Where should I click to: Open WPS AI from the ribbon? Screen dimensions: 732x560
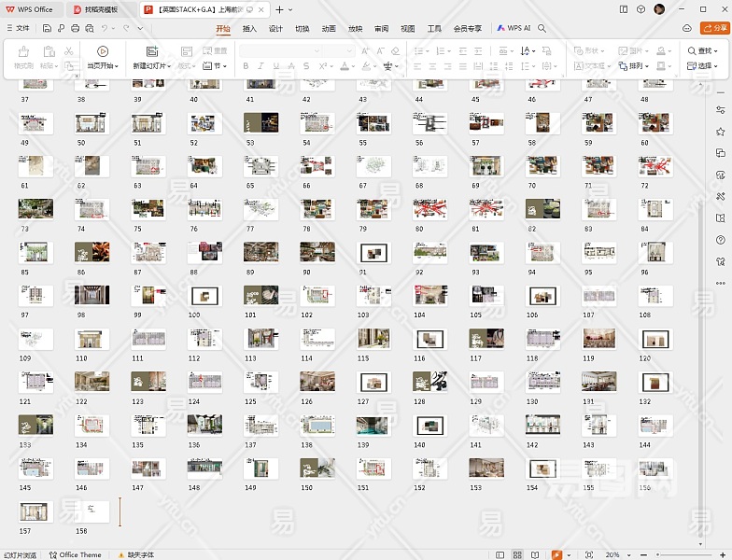(514, 28)
